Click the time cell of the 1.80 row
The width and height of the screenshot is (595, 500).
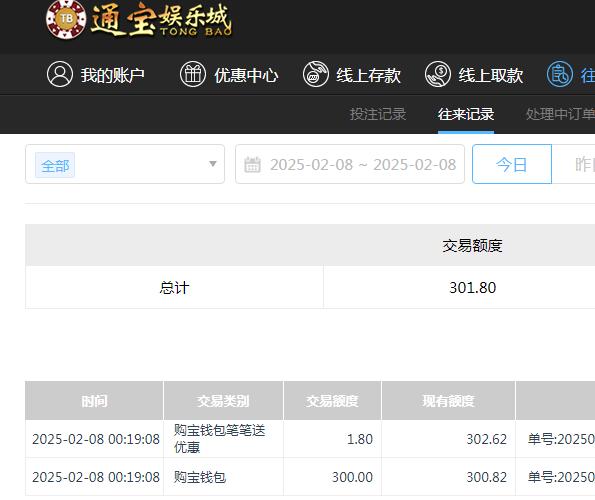point(94,439)
